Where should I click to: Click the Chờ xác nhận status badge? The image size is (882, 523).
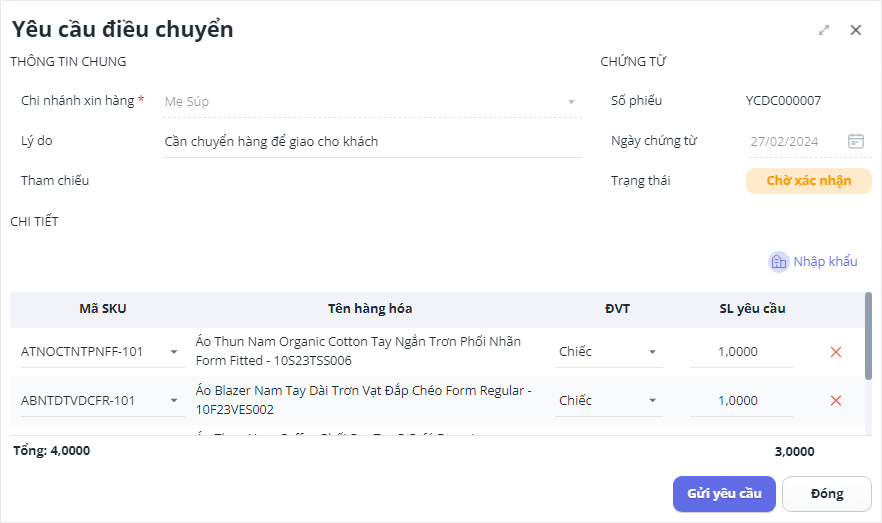808,181
